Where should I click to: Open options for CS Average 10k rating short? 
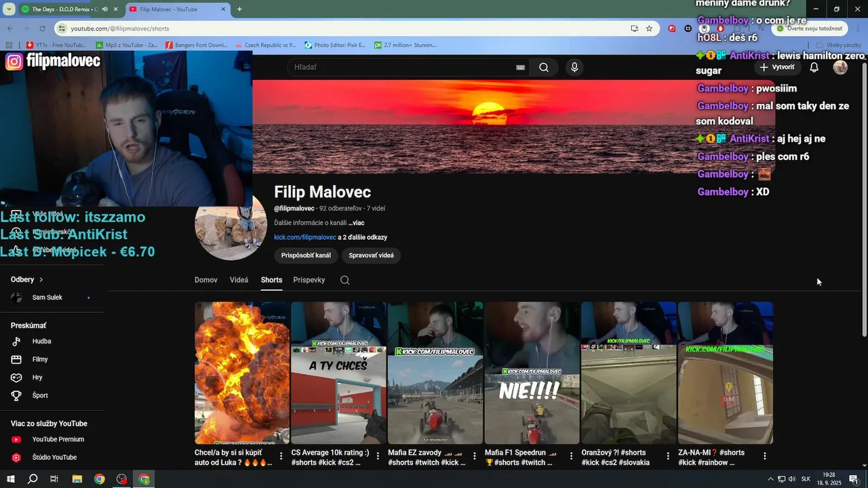click(378, 456)
